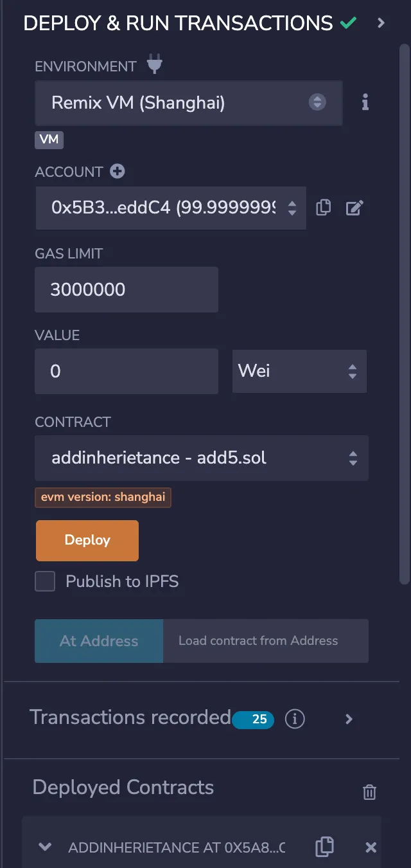Clear deployed contracts with trash icon
Screen dimensions: 411x868
click(369, 792)
